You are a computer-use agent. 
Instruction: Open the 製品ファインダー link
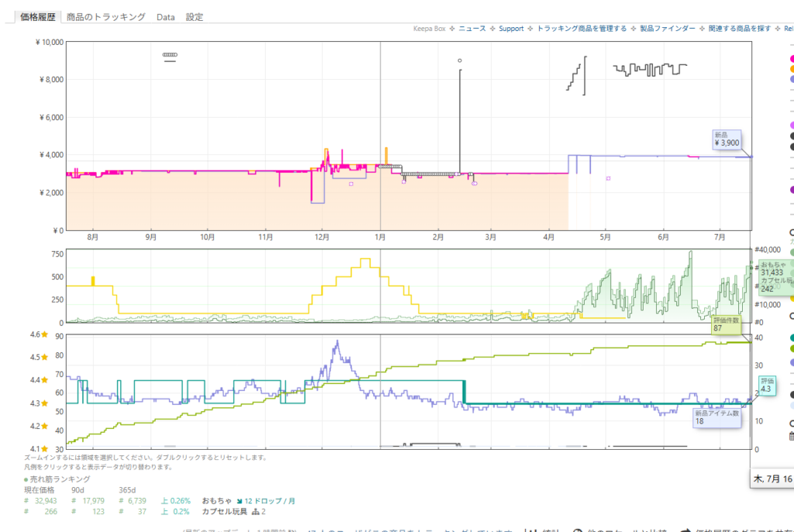click(668, 29)
